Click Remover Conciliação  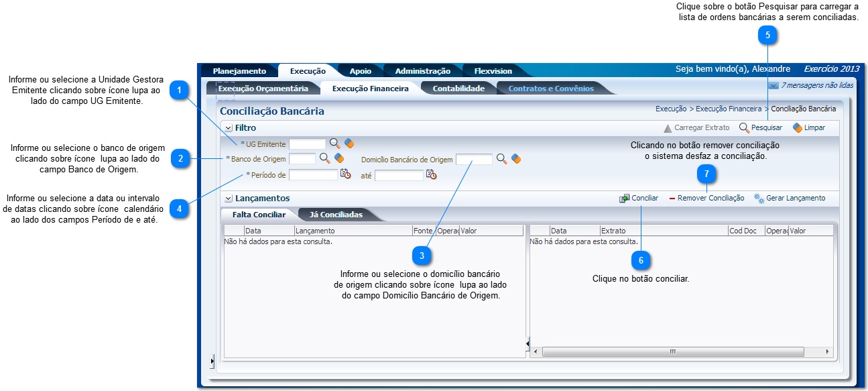(x=710, y=199)
